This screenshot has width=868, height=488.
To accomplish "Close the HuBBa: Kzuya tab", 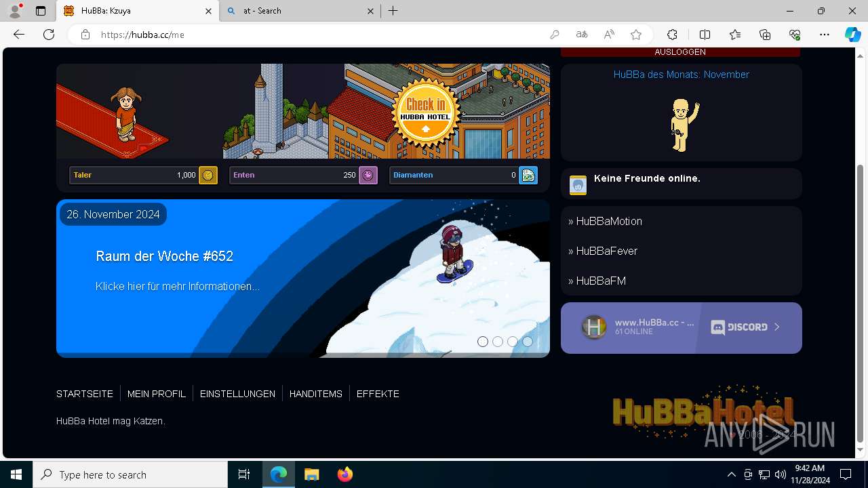I will click(208, 11).
